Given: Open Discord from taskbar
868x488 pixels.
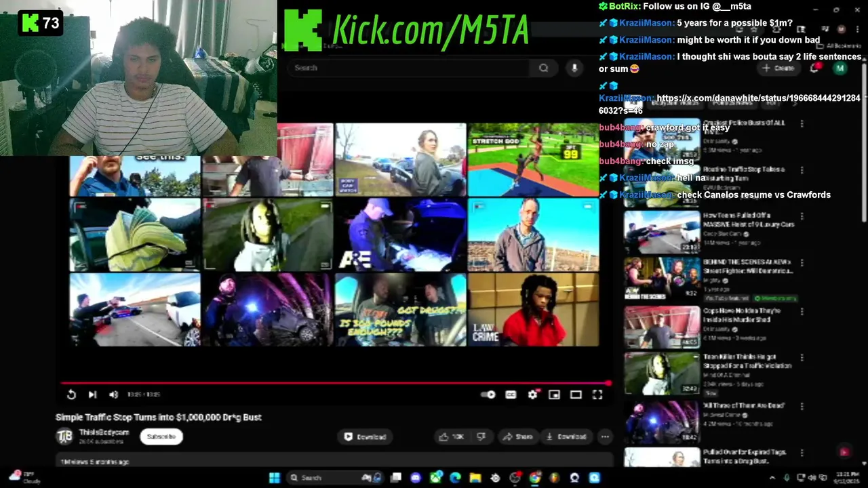Looking at the screenshot, I should (x=416, y=478).
